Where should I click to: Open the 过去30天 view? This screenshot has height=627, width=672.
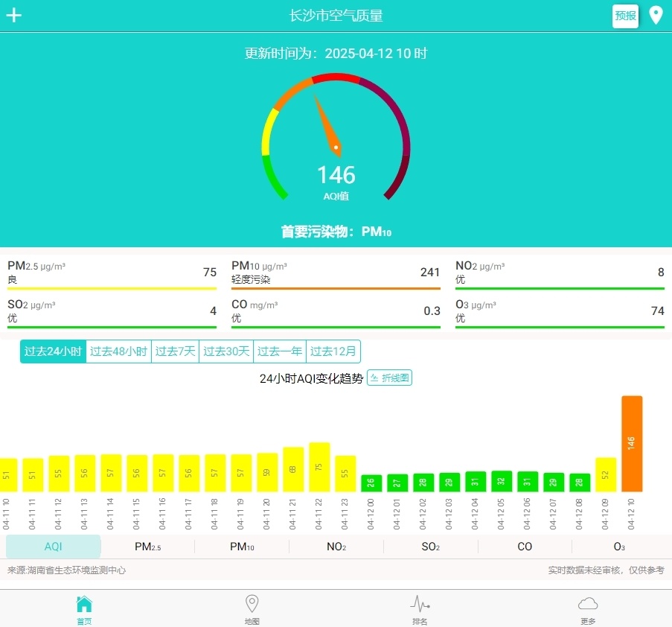pos(225,351)
